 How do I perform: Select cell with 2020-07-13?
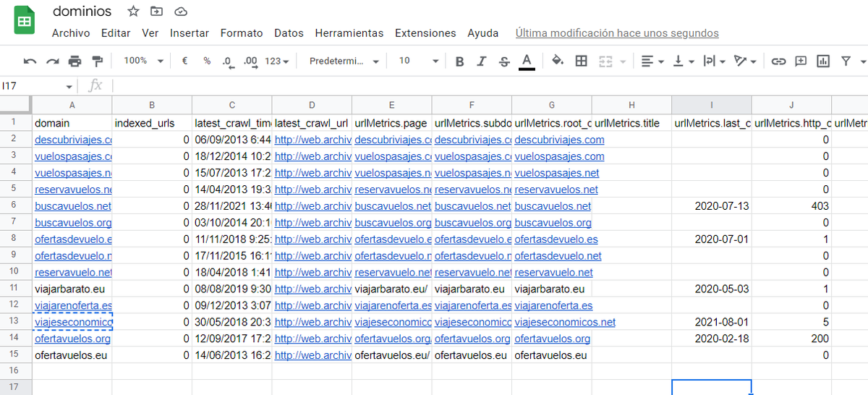click(x=712, y=206)
